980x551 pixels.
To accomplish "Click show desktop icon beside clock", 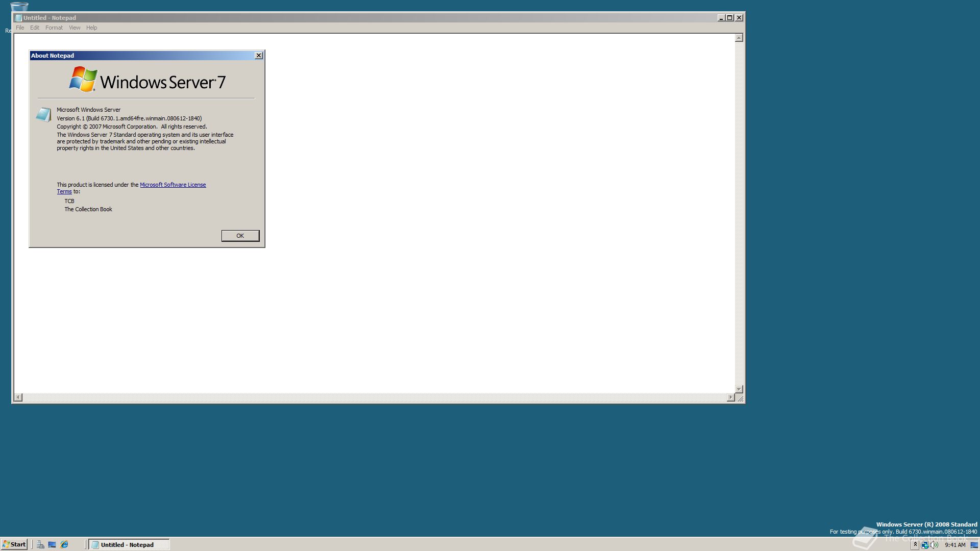I will 974,545.
